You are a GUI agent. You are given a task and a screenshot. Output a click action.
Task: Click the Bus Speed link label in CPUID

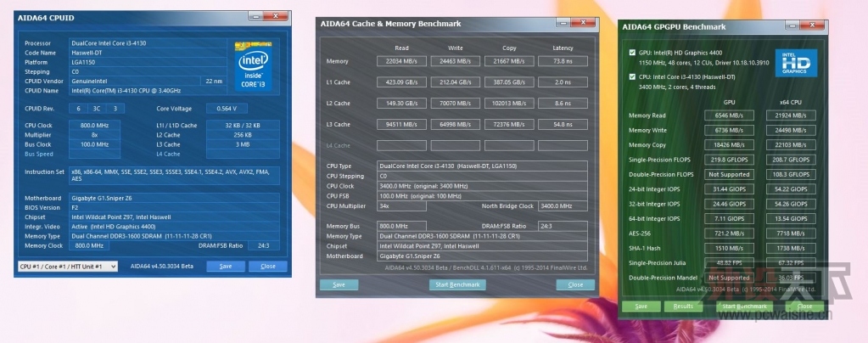click(39, 154)
